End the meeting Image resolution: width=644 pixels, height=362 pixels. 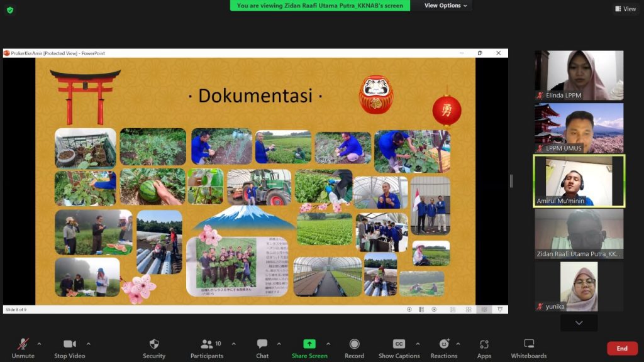621,348
